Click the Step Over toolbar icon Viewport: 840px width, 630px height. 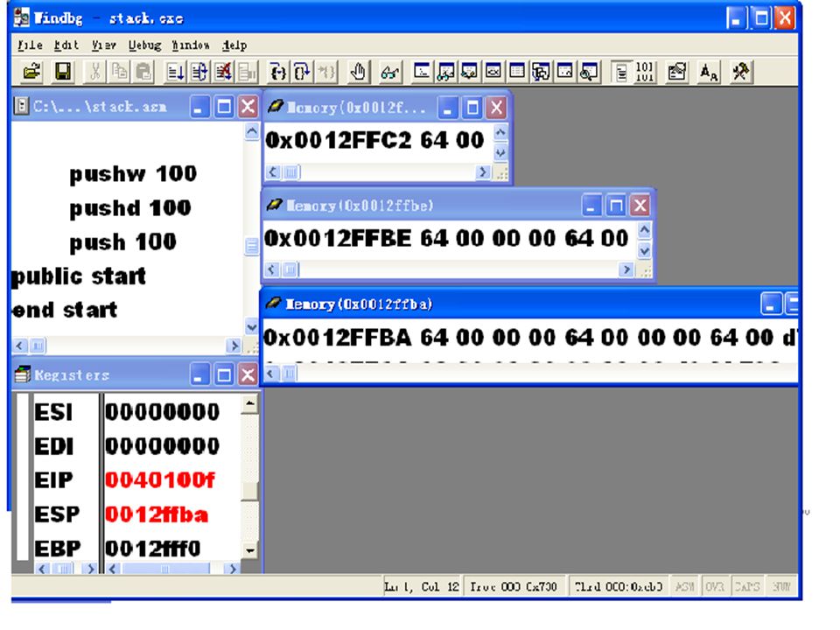[x=303, y=71]
